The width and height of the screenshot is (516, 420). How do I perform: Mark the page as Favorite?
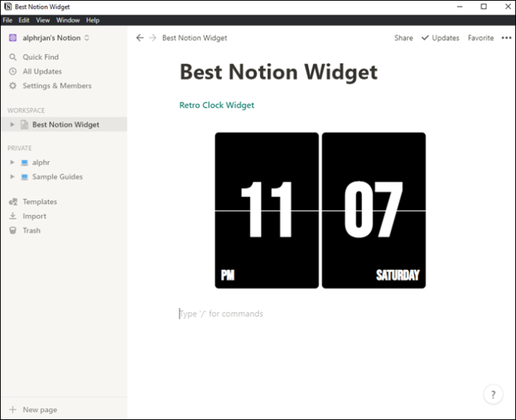tap(481, 38)
